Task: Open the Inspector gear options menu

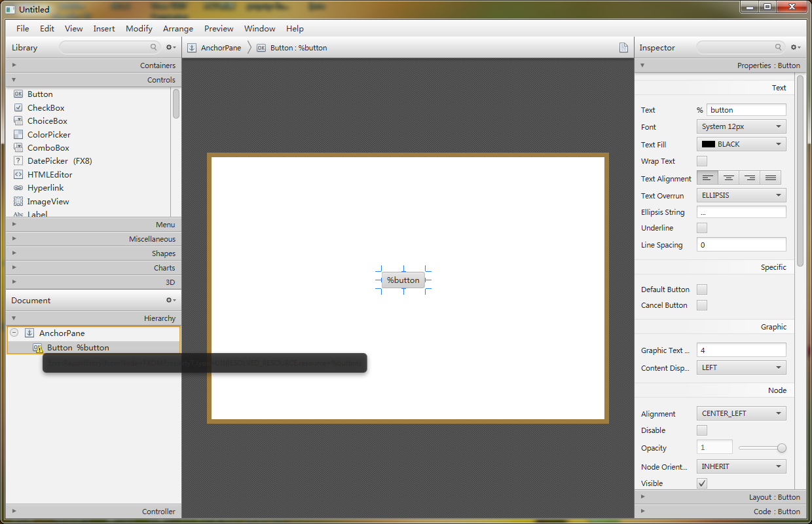Action: pos(795,47)
